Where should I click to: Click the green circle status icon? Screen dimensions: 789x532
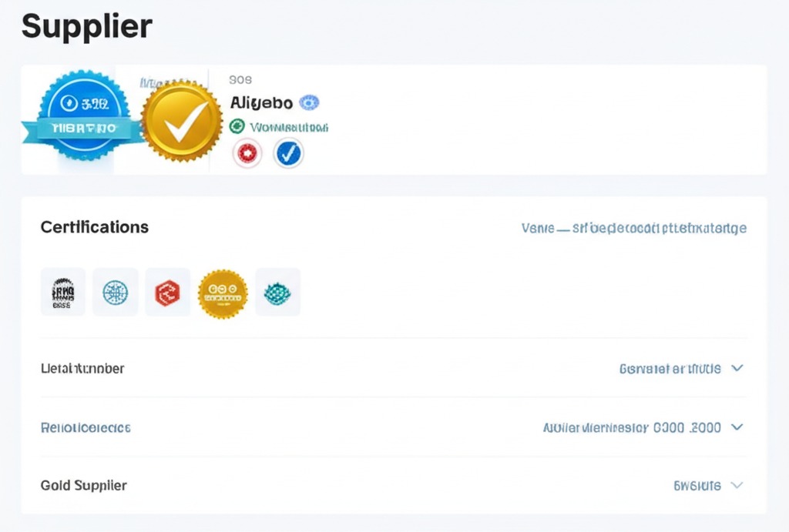pos(237,126)
